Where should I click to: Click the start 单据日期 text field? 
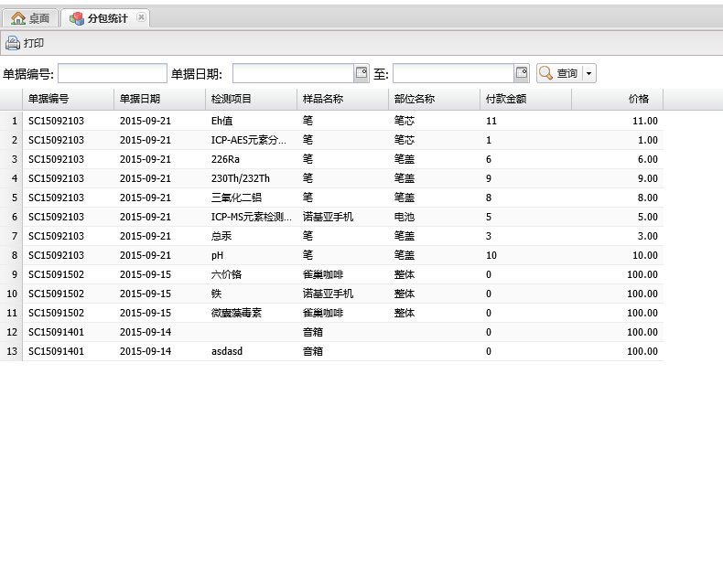pyautogui.click(x=293, y=73)
